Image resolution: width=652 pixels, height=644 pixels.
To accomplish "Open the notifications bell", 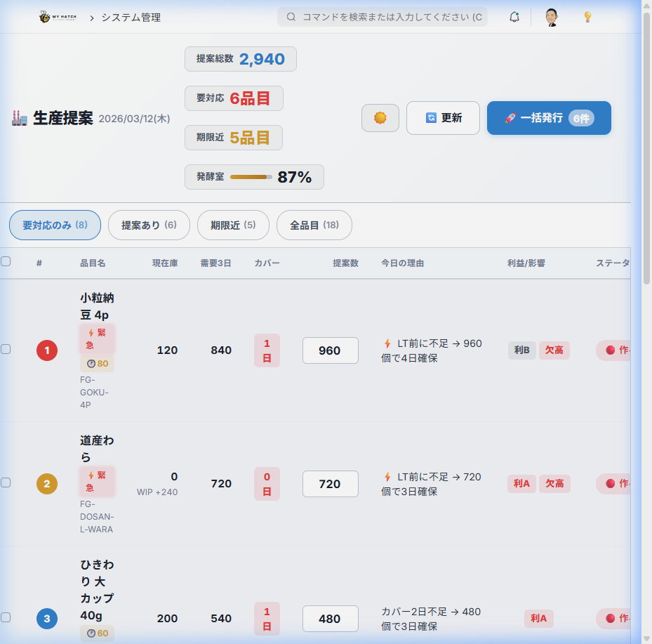I will (x=514, y=17).
